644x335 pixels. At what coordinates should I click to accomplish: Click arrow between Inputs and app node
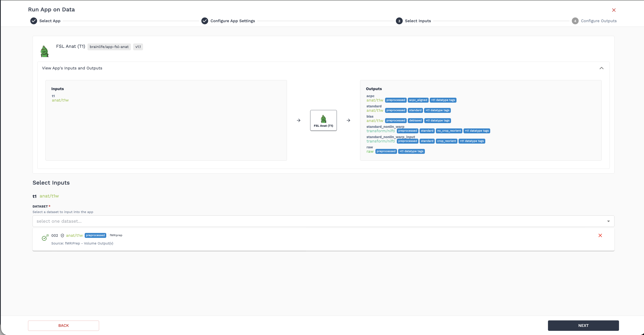[299, 120]
